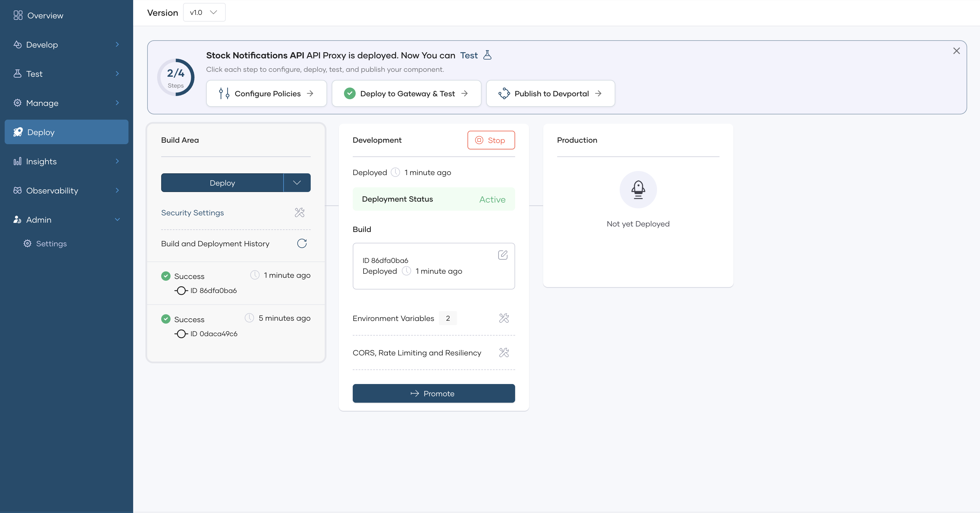Screen dimensions: 980x513
Task: Refresh Build and Deployment History
Action: pyautogui.click(x=302, y=243)
